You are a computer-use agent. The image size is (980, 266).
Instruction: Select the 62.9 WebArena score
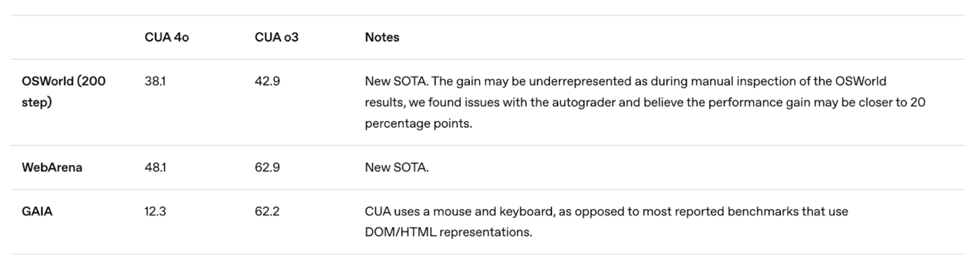267,167
